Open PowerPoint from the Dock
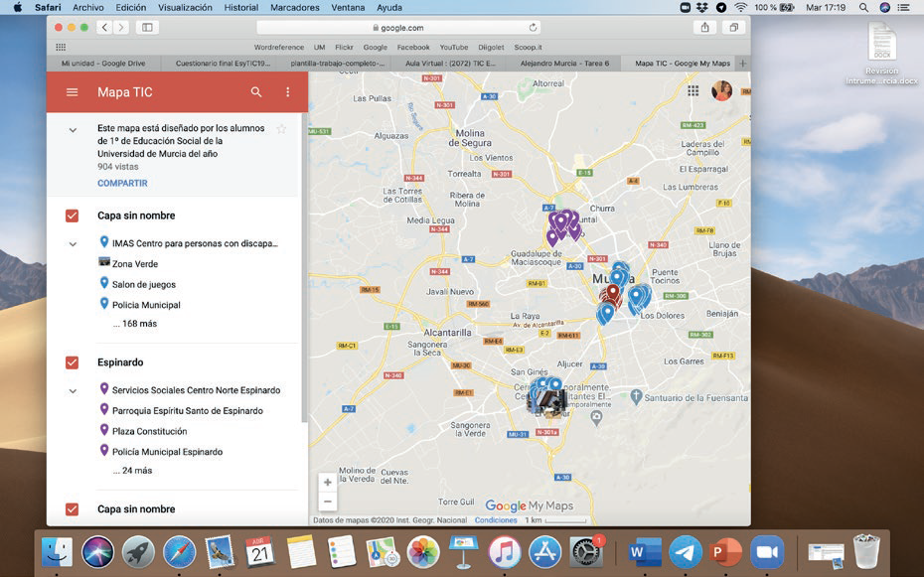The image size is (924, 577). (x=726, y=552)
